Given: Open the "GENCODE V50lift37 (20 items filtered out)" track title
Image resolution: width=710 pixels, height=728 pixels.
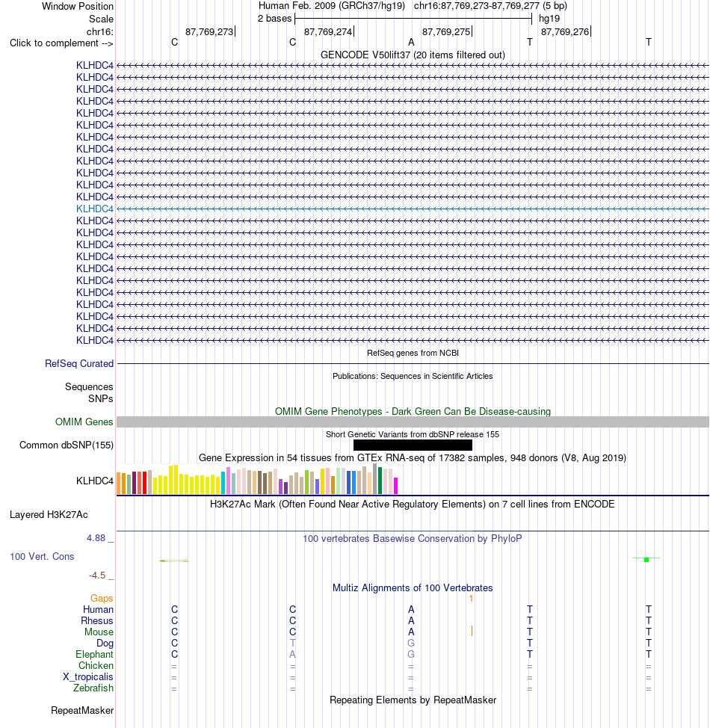Looking at the screenshot, I should (413, 55).
